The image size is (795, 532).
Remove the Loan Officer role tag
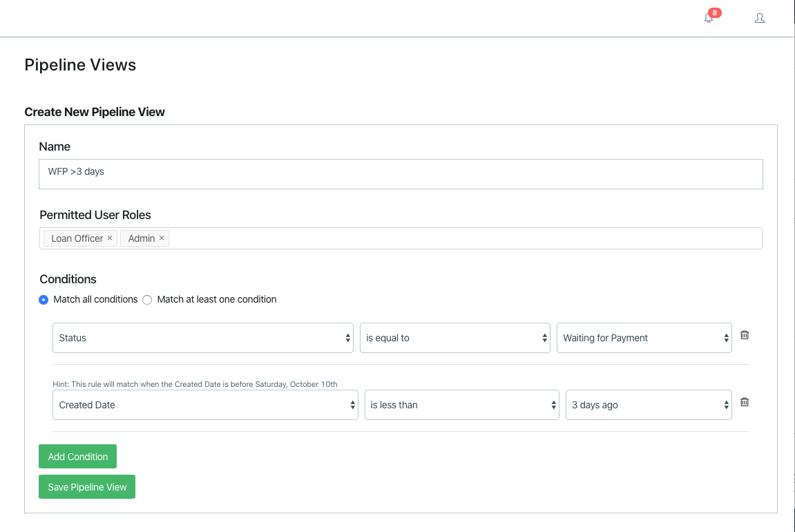pyautogui.click(x=110, y=238)
